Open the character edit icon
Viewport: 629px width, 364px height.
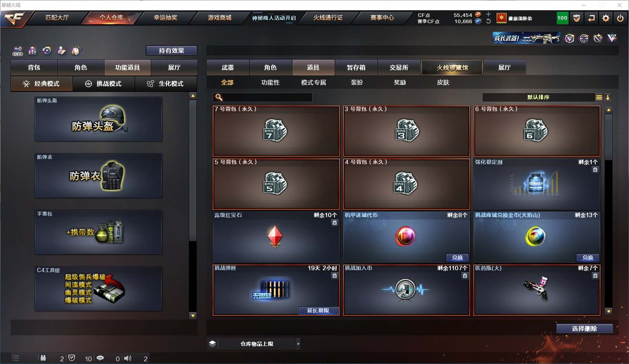(62, 50)
